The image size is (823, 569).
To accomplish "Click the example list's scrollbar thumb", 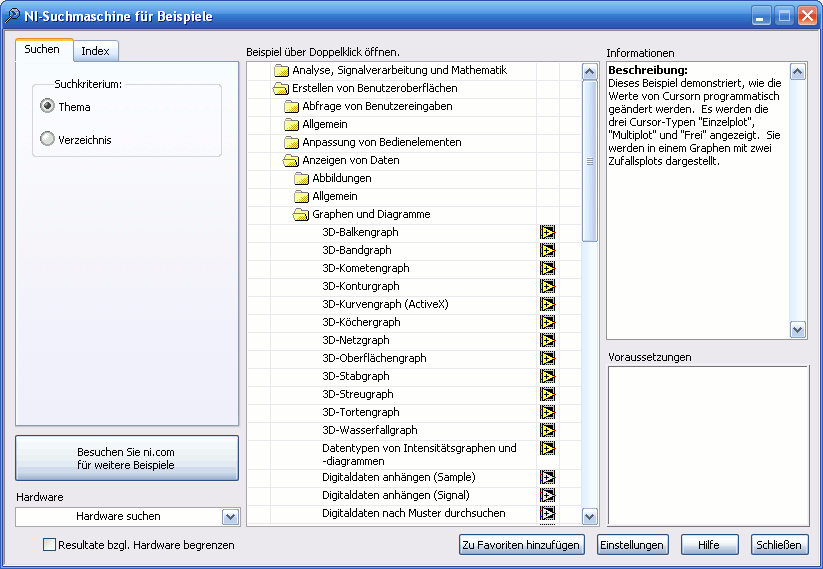I will (590, 161).
